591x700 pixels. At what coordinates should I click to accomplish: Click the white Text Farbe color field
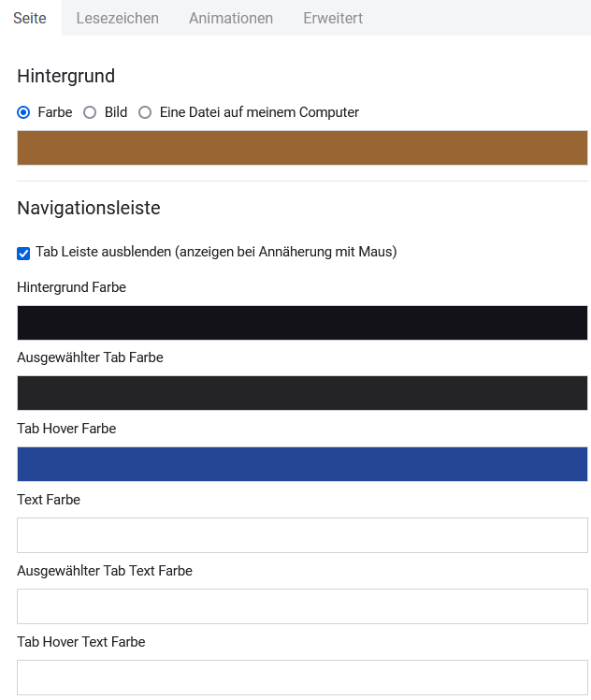tap(302, 535)
